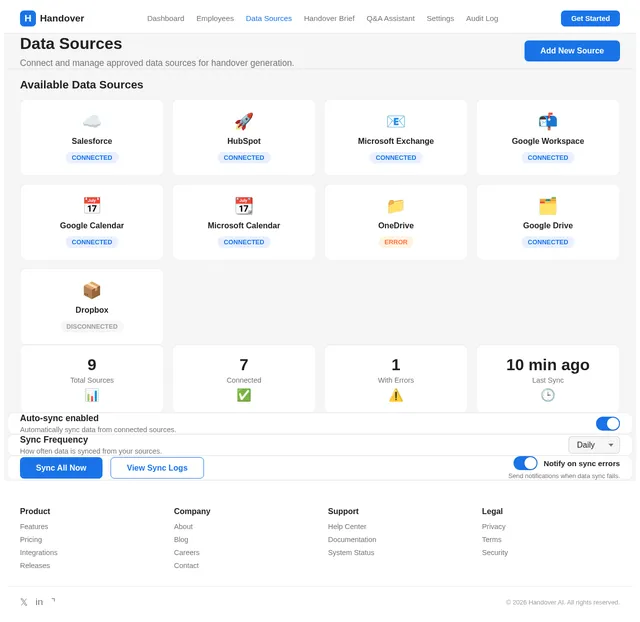
Task: Open the Help Center footer link
Action: click(x=347, y=526)
